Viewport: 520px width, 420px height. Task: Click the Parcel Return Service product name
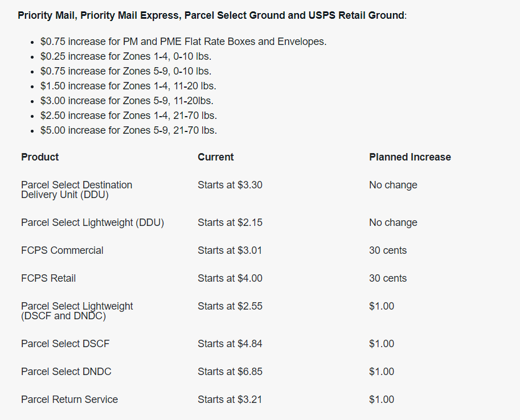[69, 400]
